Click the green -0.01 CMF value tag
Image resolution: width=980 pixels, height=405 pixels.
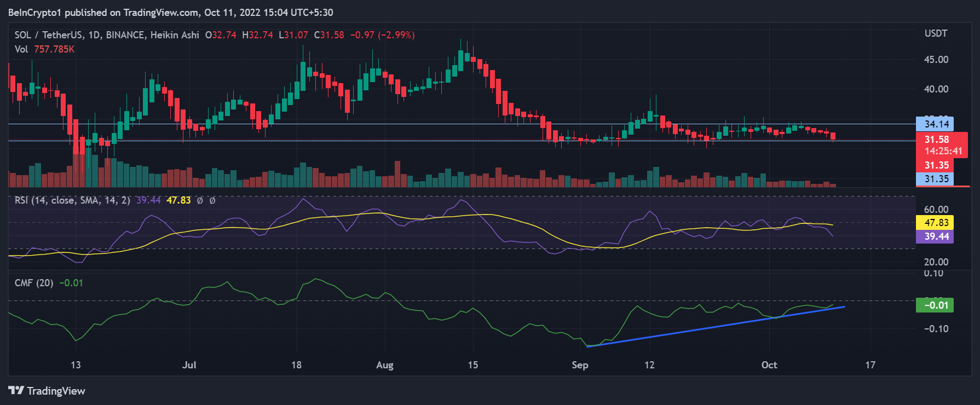[x=935, y=305]
